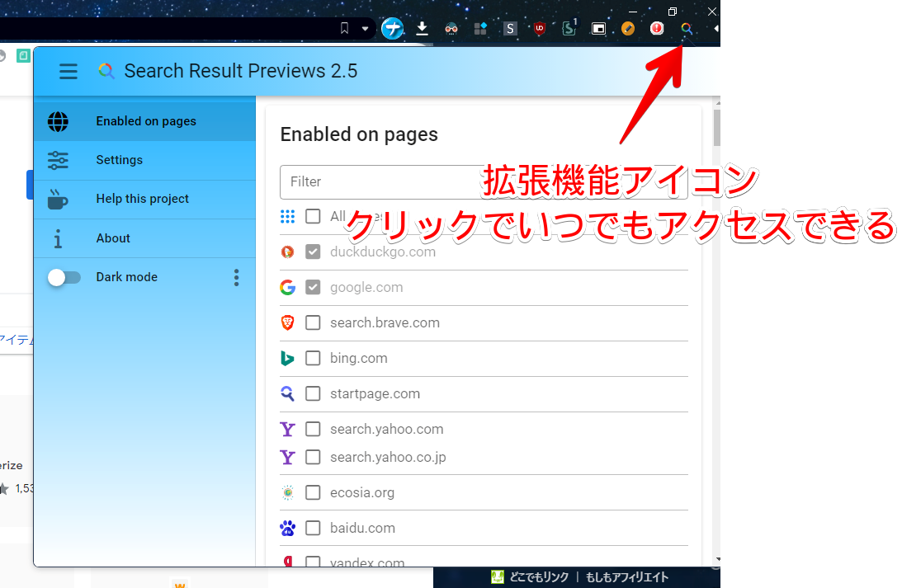Tick the All pages checkbox

313,216
